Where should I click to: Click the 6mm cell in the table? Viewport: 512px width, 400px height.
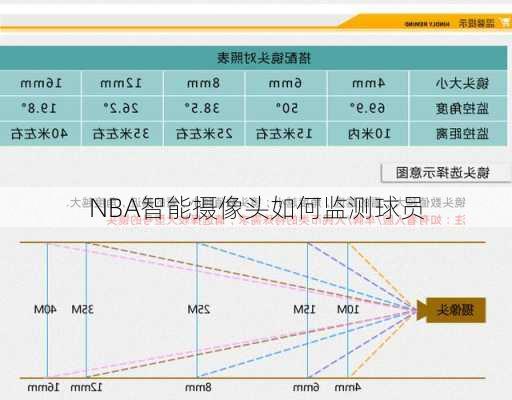point(286,83)
